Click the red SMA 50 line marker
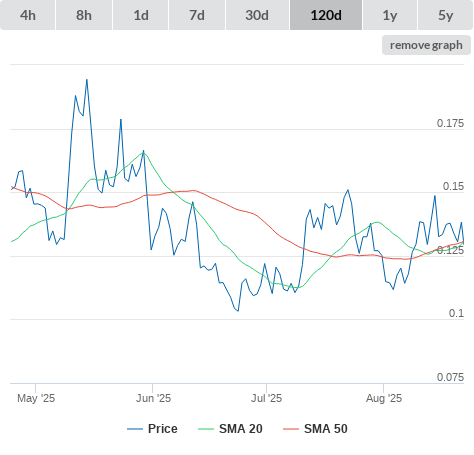This screenshot has width=474, height=455. pos(291,429)
